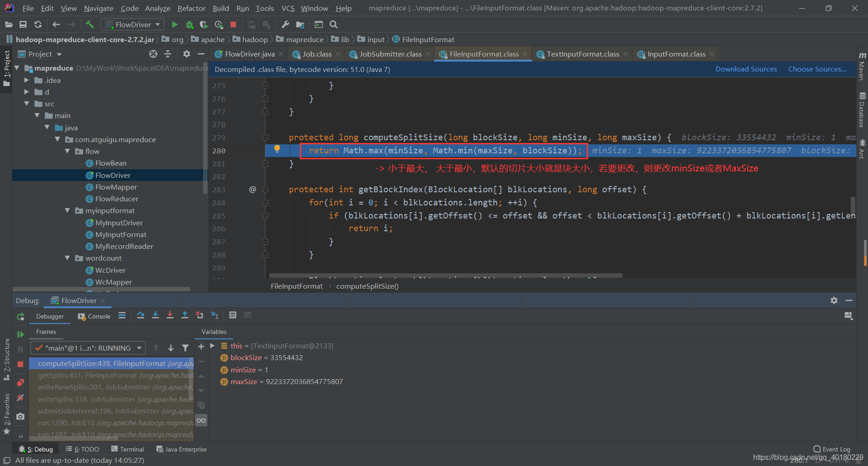
Task: Click Step Into debugger icon
Action: pyautogui.click(x=156, y=315)
